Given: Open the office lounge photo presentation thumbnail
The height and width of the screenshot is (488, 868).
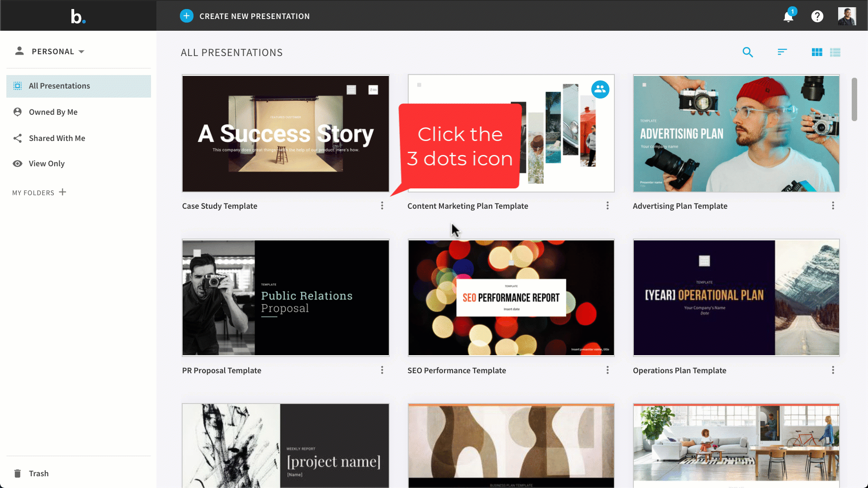Looking at the screenshot, I should pyautogui.click(x=736, y=446).
